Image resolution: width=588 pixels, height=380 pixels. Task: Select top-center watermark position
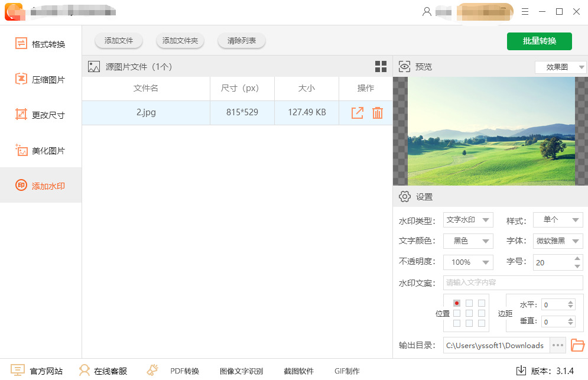tap(469, 303)
